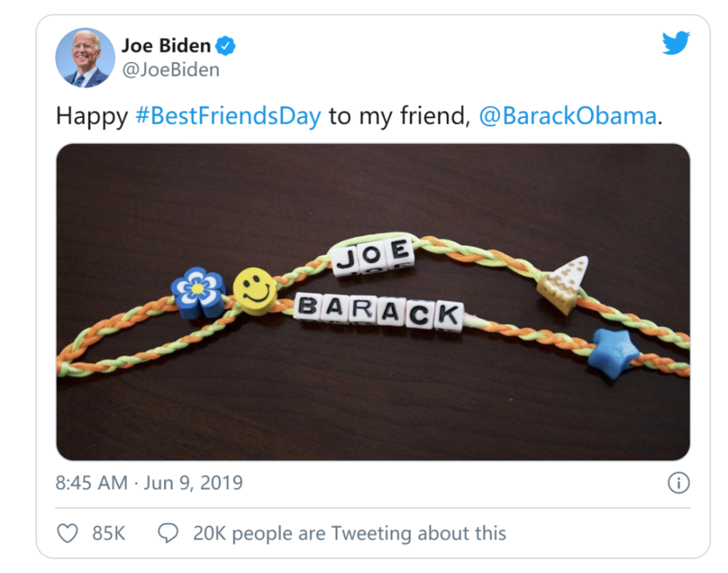Like the tweet with the heart icon
728x573 pixels.
tap(67, 534)
